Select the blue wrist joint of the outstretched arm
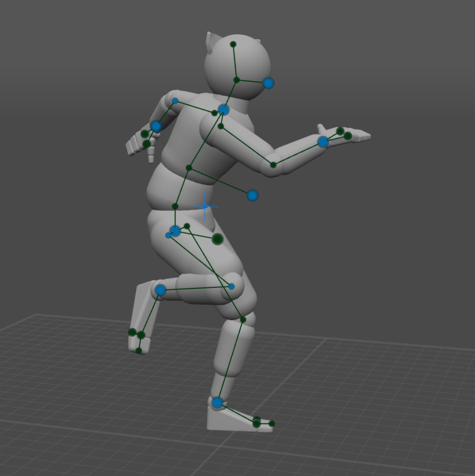This screenshot has width=475, height=476. pyautogui.click(x=323, y=141)
